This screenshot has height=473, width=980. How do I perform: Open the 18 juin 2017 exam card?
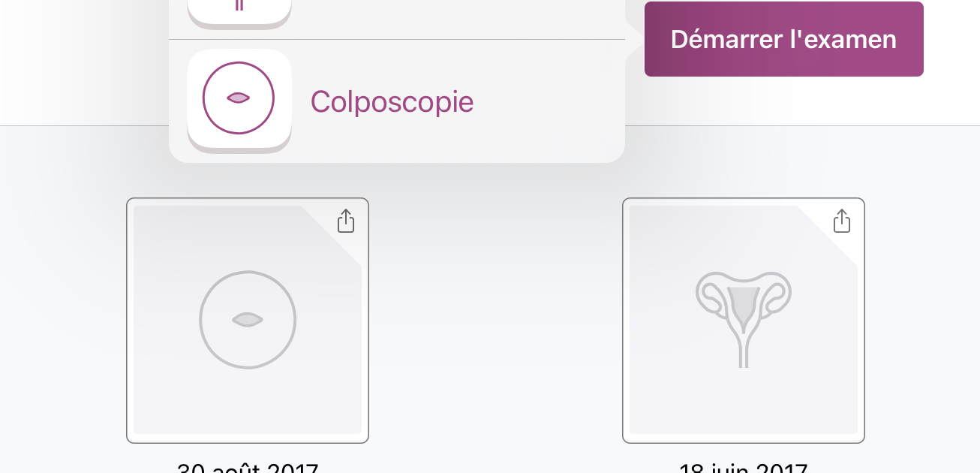click(x=744, y=321)
